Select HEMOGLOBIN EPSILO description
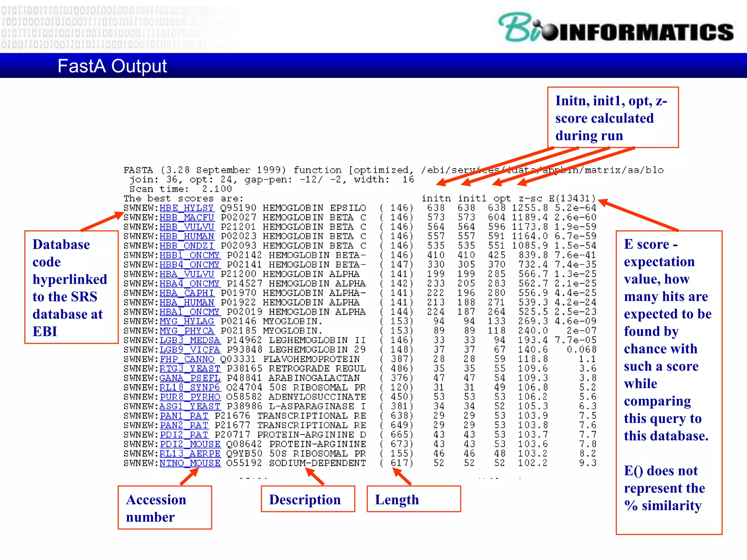The image size is (747, 560). click(314, 208)
